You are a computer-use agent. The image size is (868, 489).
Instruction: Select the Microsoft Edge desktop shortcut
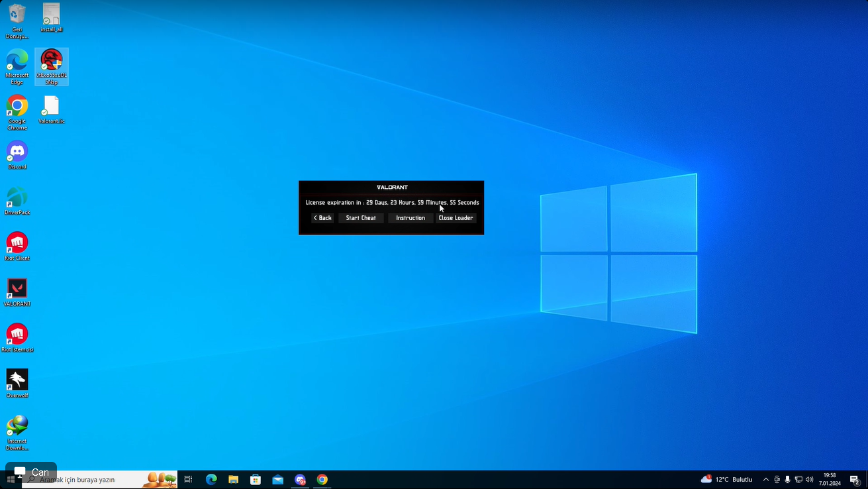(x=17, y=67)
